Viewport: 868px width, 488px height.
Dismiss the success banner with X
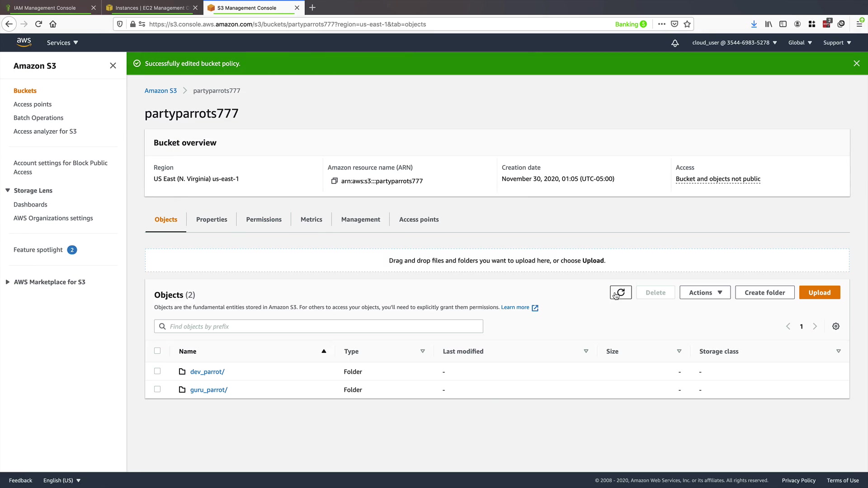pos(856,63)
